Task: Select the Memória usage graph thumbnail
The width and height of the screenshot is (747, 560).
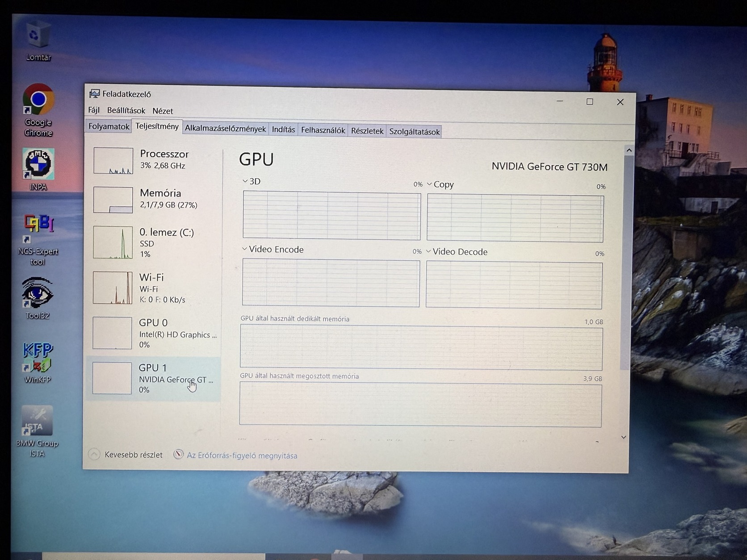Action: pyautogui.click(x=113, y=200)
